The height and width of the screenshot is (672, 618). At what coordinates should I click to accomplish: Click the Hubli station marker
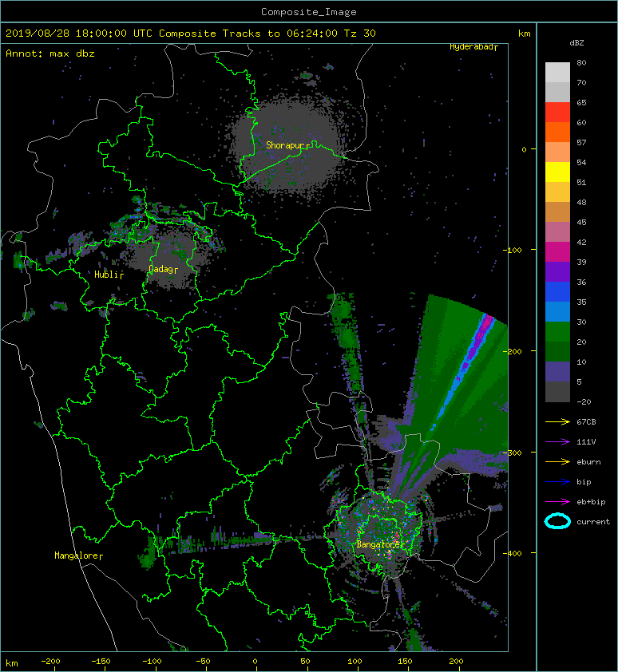coord(122,275)
